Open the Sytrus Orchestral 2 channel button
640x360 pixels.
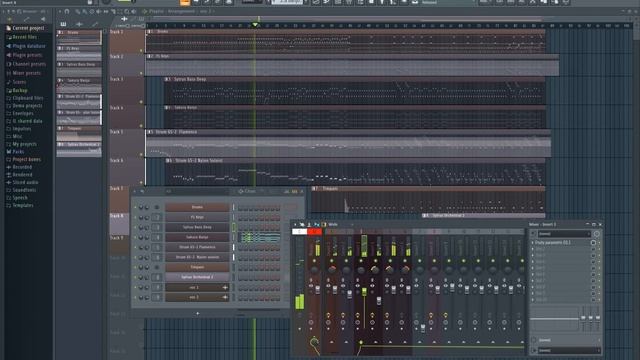[x=197, y=277]
